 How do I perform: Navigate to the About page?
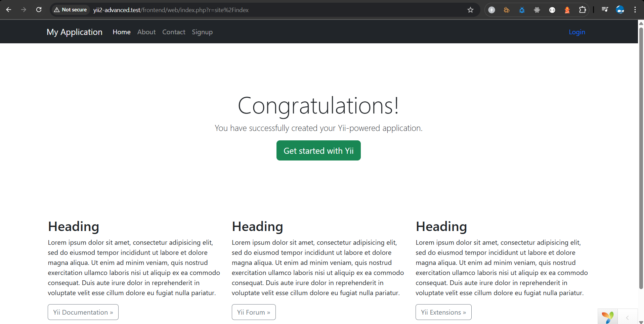coord(146,32)
